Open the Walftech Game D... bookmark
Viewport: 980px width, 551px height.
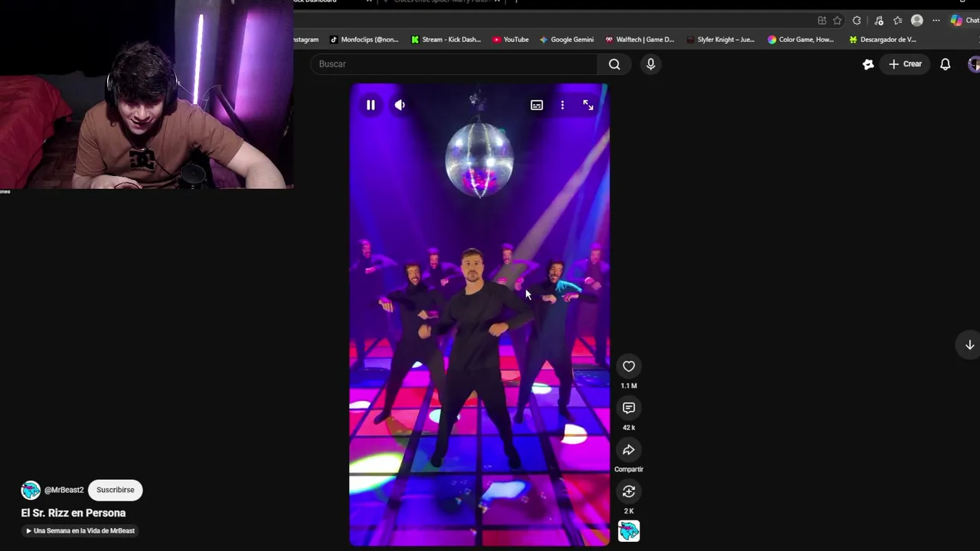tap(639, 40)
